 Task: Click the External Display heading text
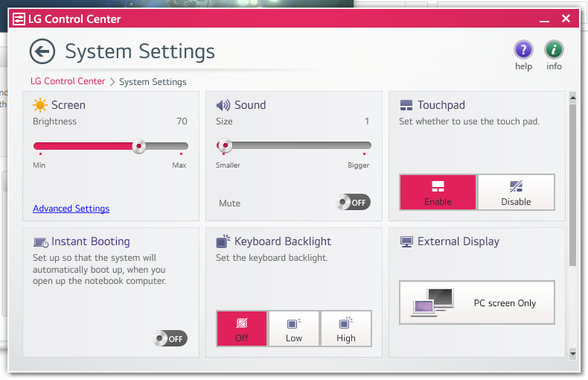(x=458, y=241)
